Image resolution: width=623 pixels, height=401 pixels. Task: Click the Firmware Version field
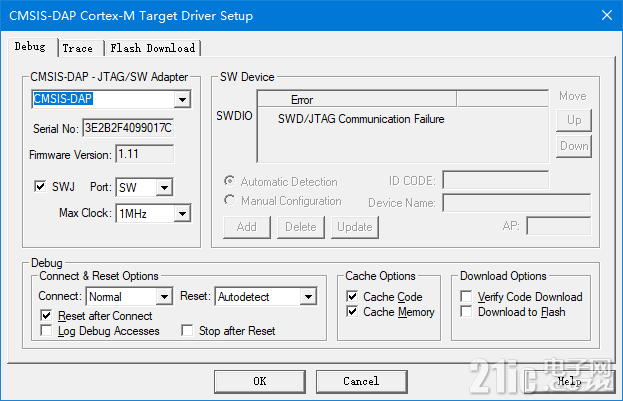click(145, 154)
